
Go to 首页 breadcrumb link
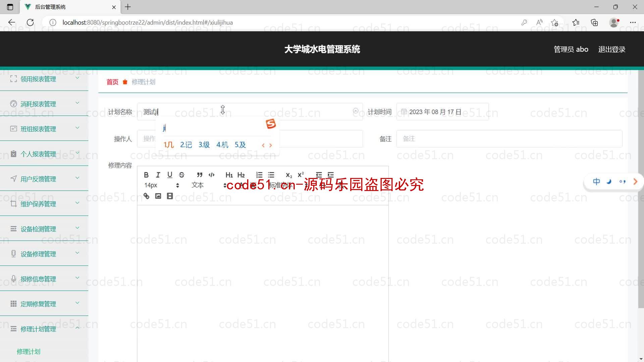[112, 82]
